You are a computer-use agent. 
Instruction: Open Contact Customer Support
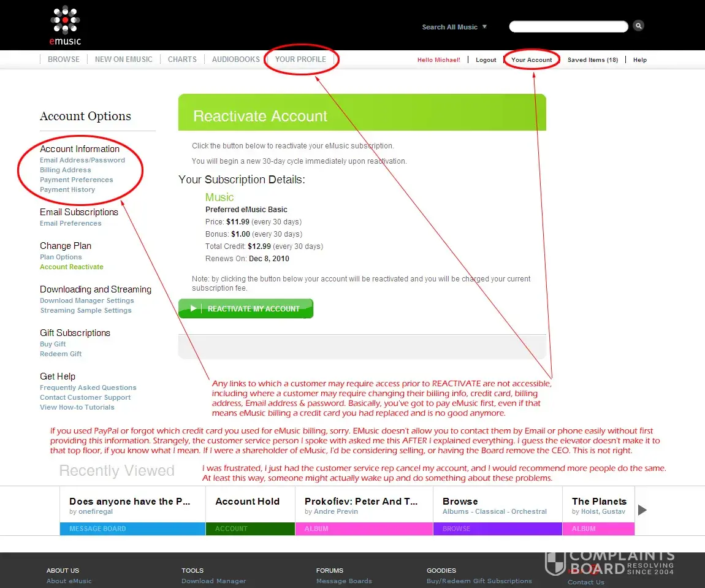click(x=85, y=398)
